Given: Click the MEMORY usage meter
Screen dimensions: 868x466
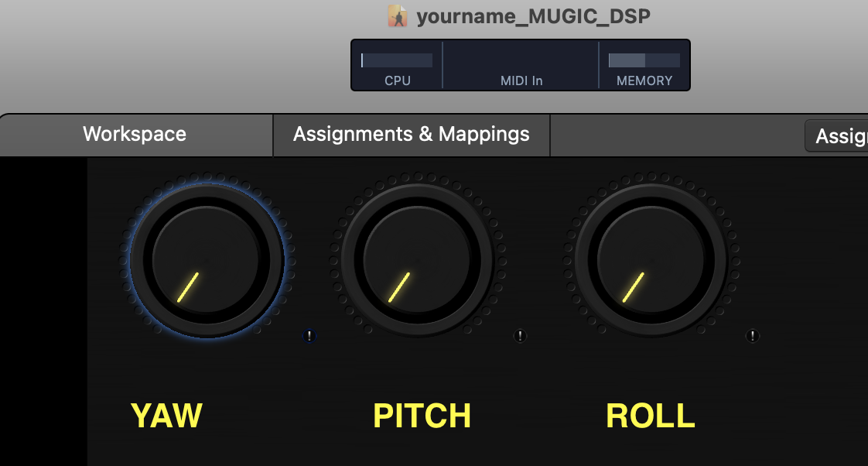Looking at the screenshot, I should pyautogui.click(x=644, y=61).
